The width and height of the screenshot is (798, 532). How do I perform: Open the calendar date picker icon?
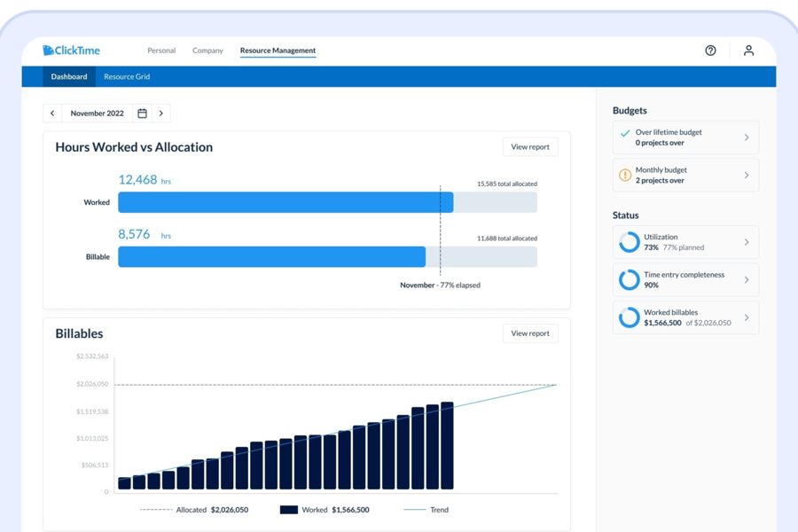[142, 113]
